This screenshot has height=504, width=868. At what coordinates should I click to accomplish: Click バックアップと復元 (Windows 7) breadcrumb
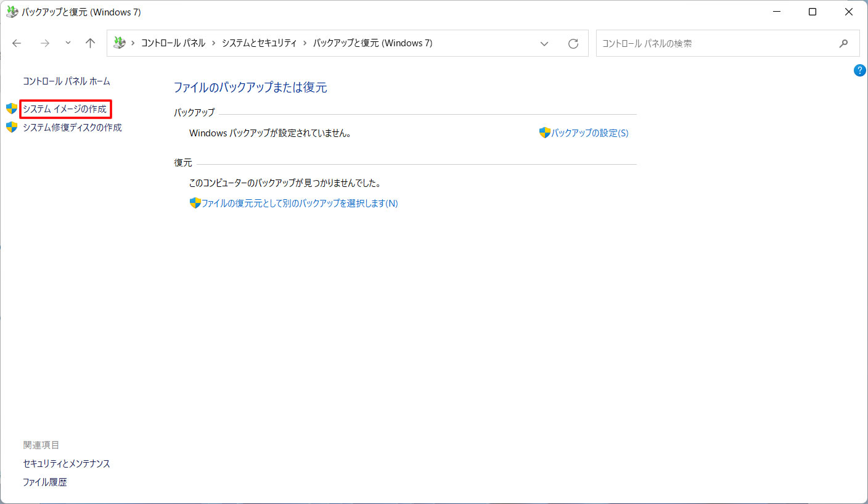point(372,43)
